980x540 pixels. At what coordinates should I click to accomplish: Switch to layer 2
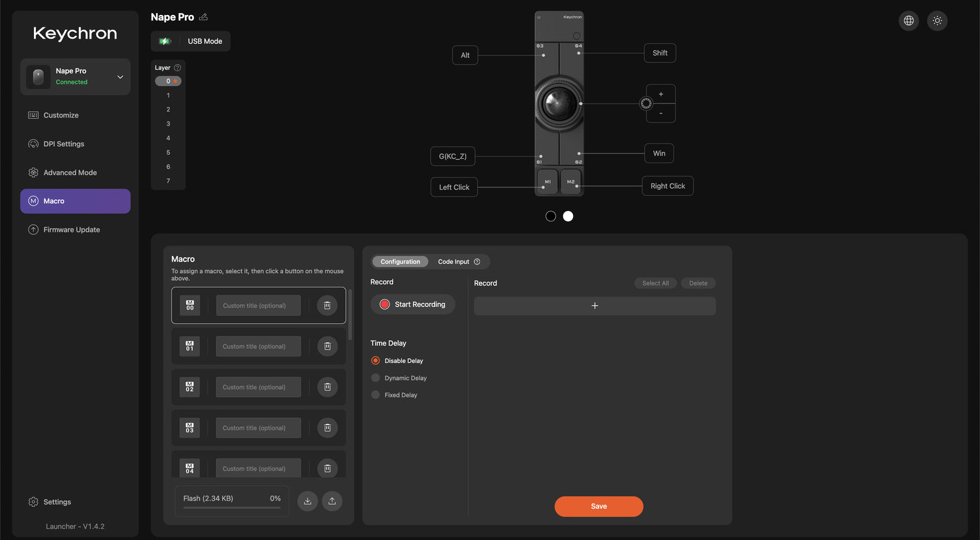168,110
